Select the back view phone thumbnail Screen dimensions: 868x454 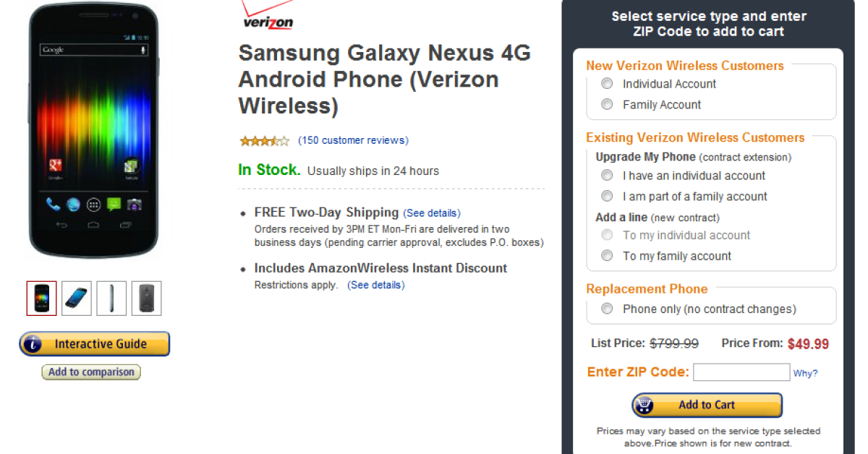coord(146,299)
